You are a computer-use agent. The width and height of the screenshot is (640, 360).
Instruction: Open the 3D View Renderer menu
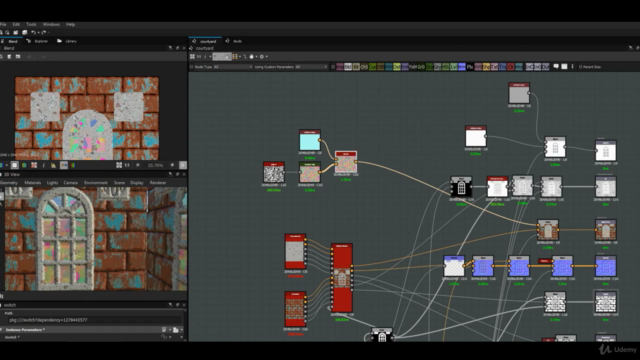(158, 183)
